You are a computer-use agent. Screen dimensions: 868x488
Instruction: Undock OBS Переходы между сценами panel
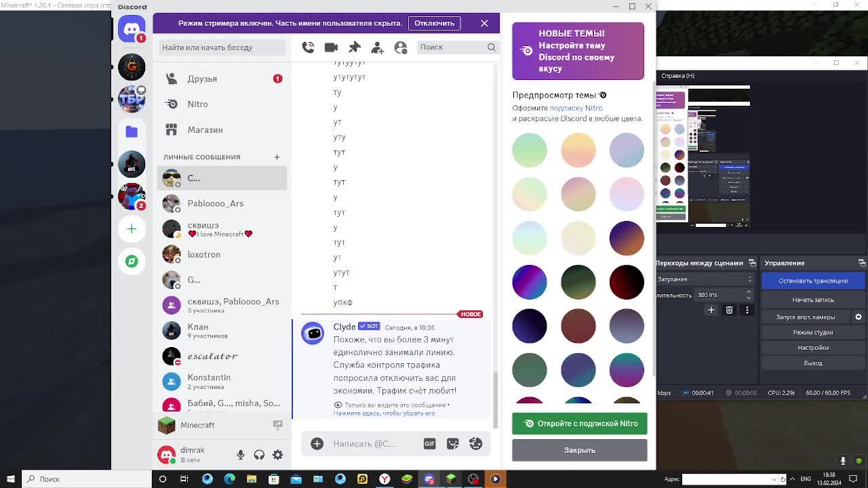click(x=751, y=263)
